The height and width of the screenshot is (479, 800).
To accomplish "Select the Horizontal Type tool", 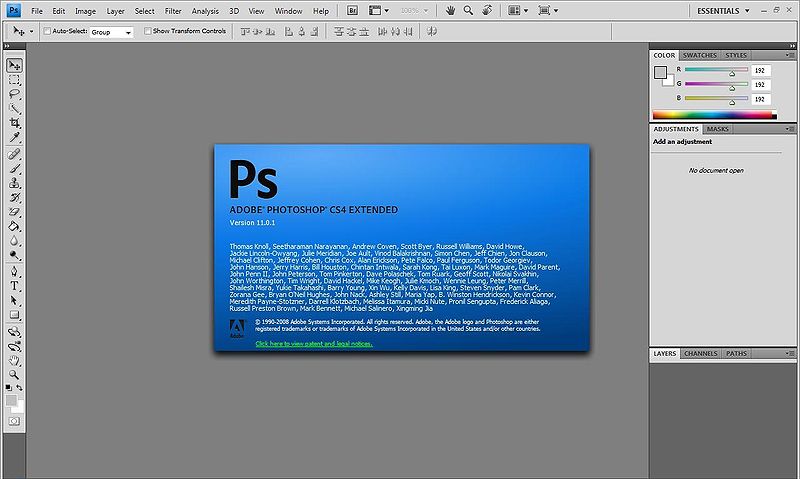I will pyautogui.click(x=14, y=286).
